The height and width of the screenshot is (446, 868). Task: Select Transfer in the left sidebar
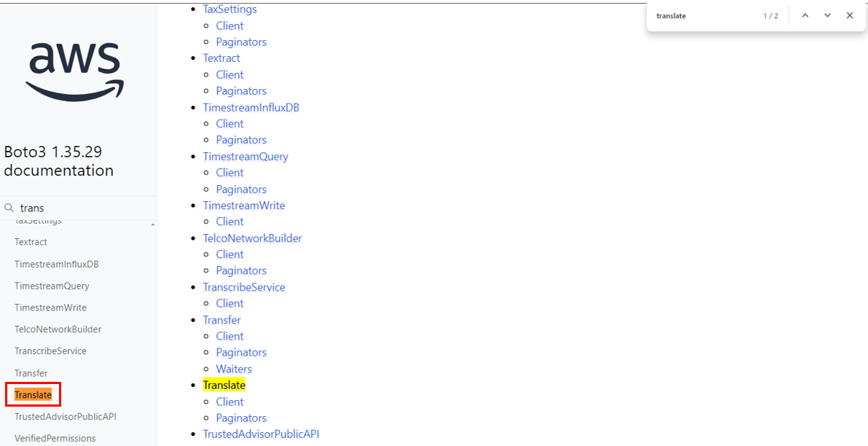(x=31, y=372)
